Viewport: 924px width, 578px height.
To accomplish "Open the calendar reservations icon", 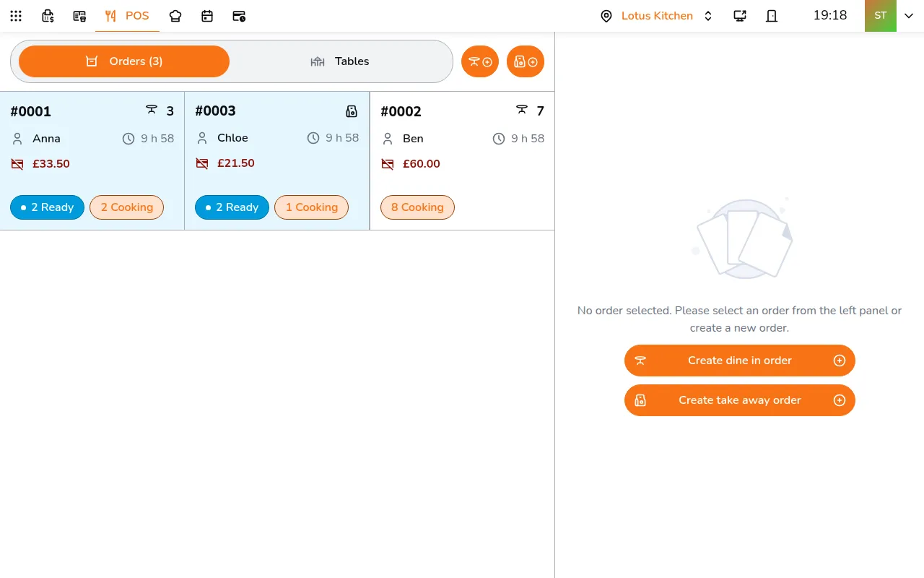I will (x=207, y=16).
